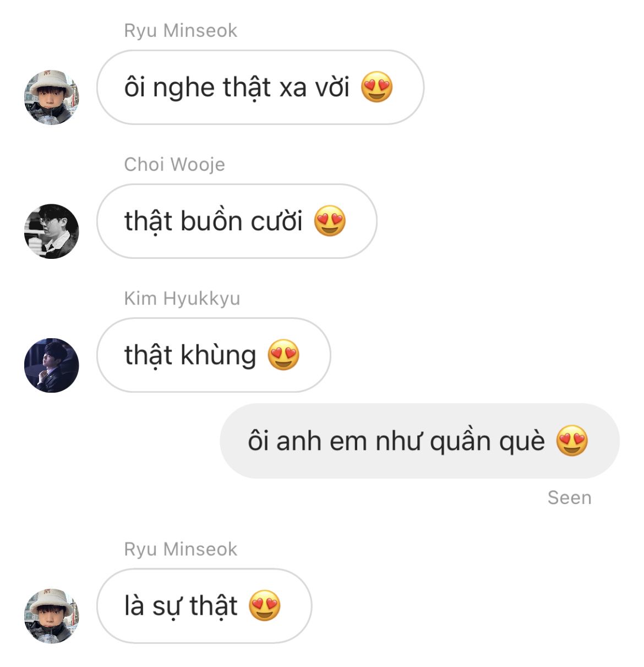Viewport: 644px width, 667px height.
Task: Select the 'ôi nghe thật xa vời' message bubble
Action: point(260,87)
